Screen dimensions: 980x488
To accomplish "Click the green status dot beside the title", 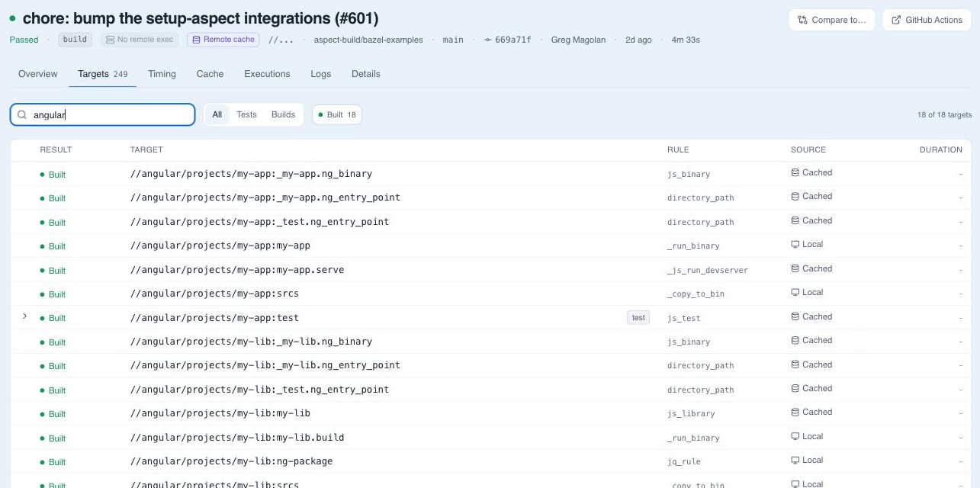I will [13, 18].
